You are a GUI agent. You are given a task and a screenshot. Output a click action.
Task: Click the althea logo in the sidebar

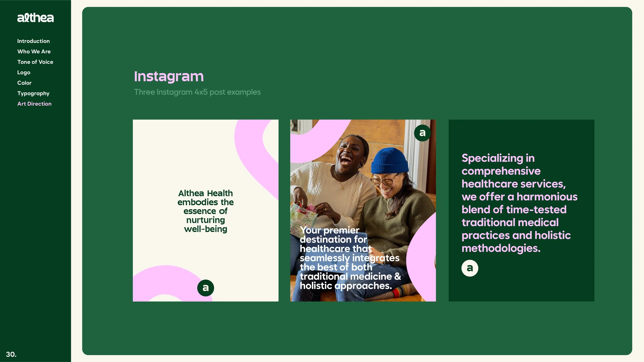36,18
